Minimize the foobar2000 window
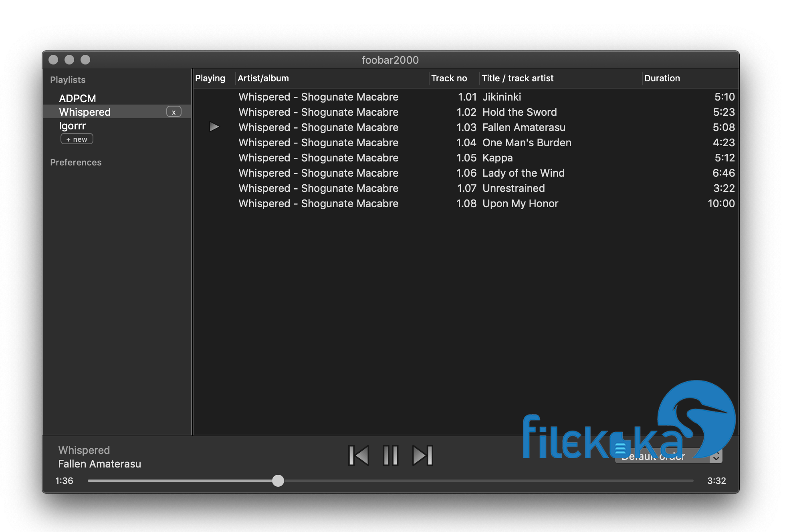The width and height of the screenshot is (787, 532). pyautogui.click(x=69, y=60)
